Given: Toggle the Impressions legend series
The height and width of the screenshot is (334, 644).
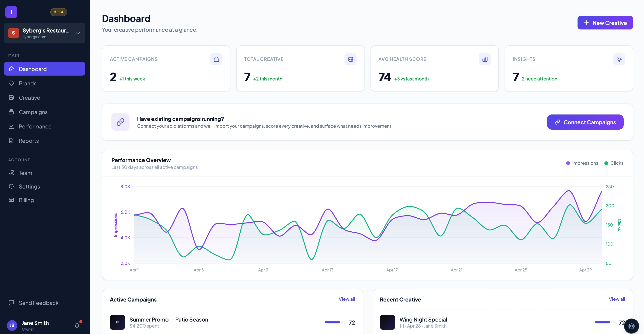Looking at the screenshot, I should coord(582,163).
